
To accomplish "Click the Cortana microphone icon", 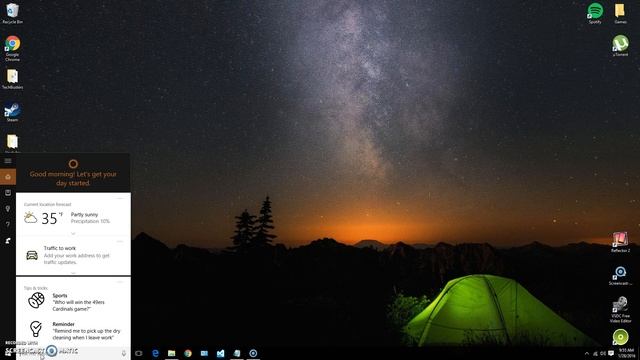I will tap(124, 353).
